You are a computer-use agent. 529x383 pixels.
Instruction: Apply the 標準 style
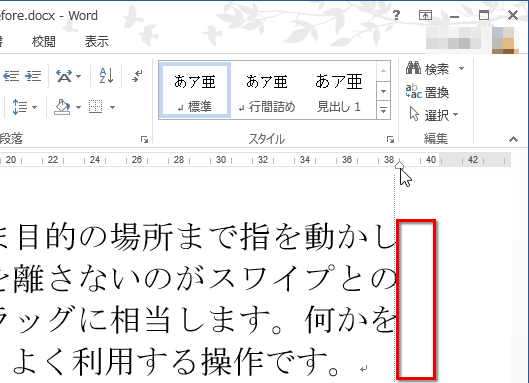click(195, 90)
